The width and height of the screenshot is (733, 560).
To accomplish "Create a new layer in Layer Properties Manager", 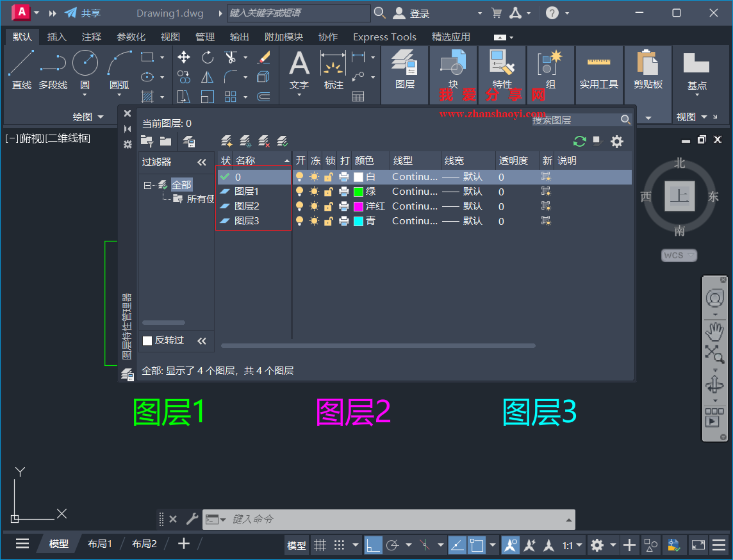I will (x=226, y=140).
